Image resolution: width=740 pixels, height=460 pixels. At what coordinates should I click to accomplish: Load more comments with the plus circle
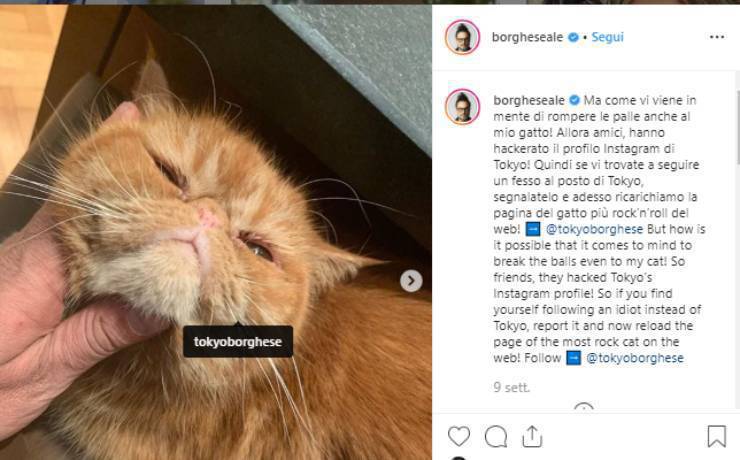(584, 409)
